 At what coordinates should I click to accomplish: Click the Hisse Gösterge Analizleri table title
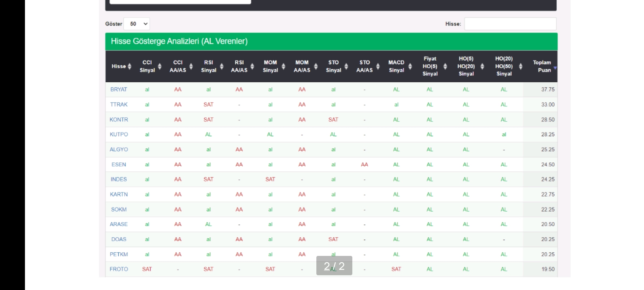click(x=179, y=41)
